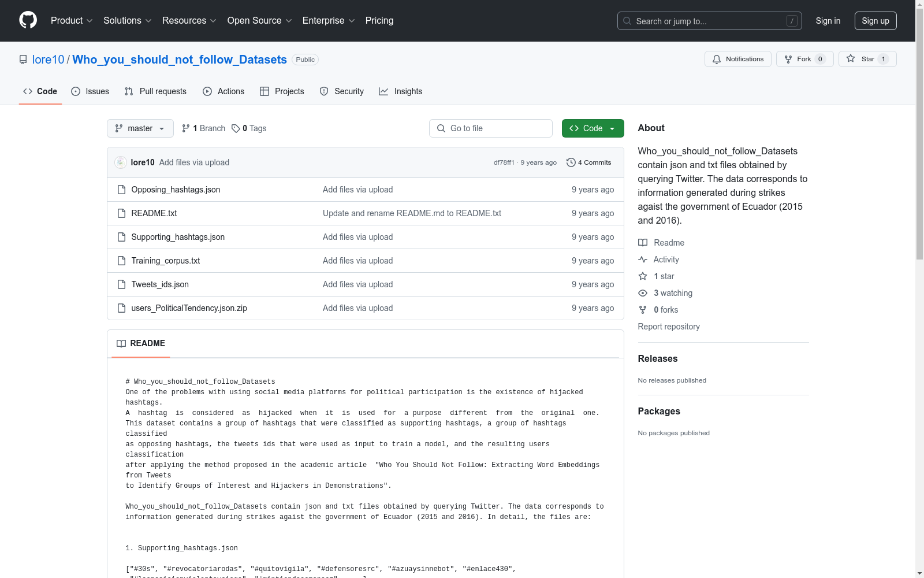Open the lore10 owner profile link
The image size is (924, 578).
click(49, 60)
